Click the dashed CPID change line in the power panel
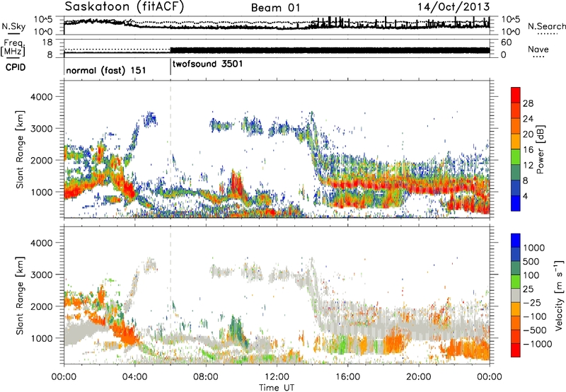Viewport: 566px width, 392px height. tap(171, 149)
